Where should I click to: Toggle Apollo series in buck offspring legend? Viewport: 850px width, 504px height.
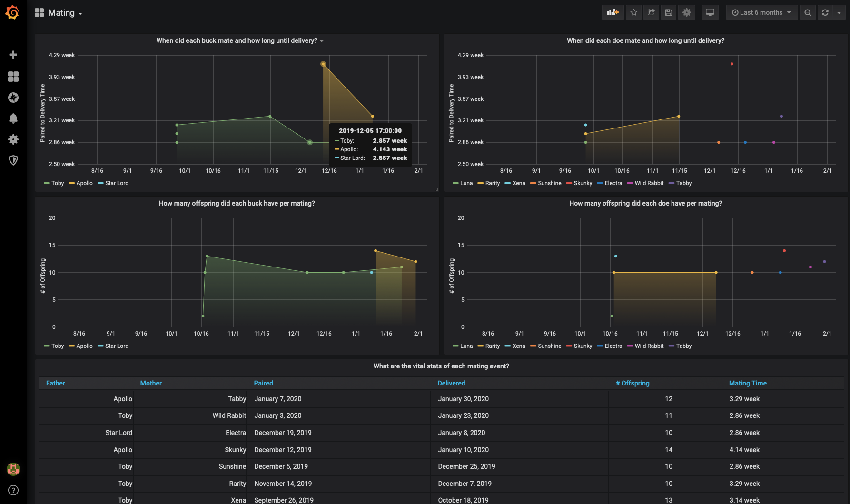pos(84,346)
